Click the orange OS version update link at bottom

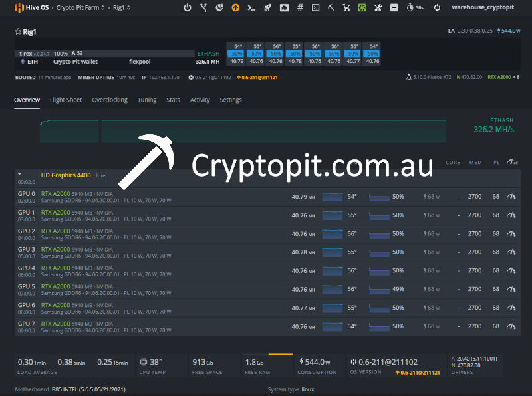coord(418,373)
